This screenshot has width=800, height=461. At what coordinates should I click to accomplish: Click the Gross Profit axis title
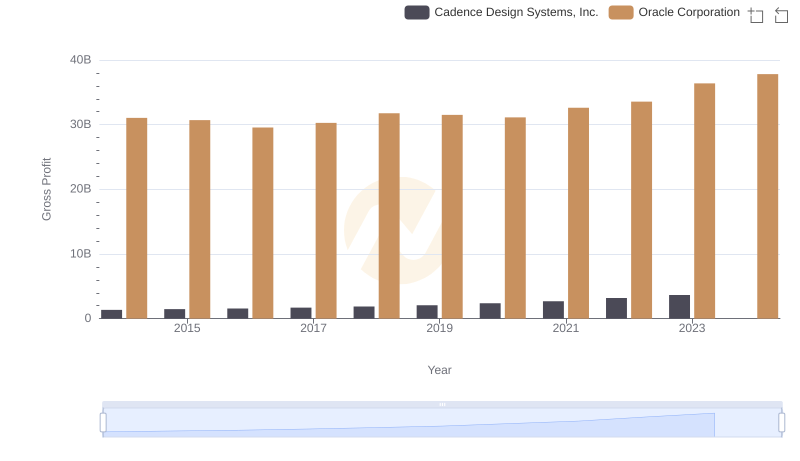click(46, 189)
